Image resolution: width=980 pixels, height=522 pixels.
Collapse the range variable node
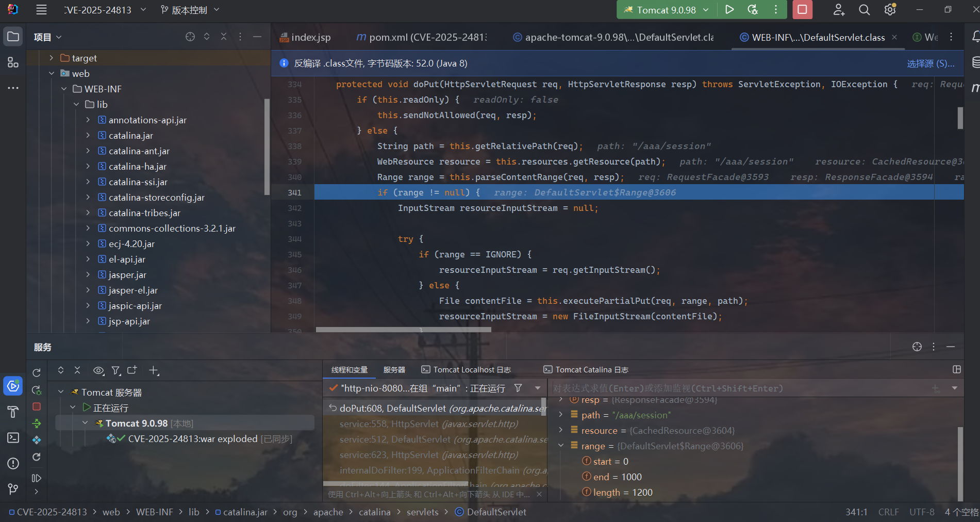tap(561, 446)
